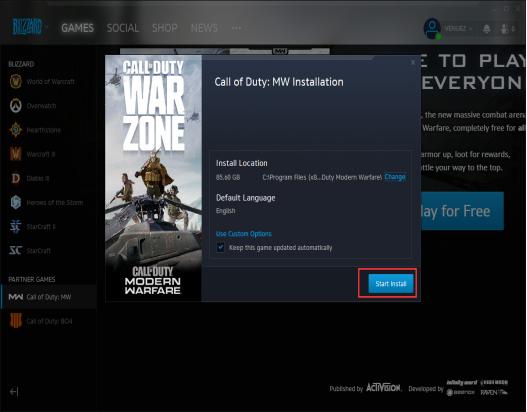The height and width of the screenshot is (412, 527).
Task: Expand the account profile dropdown
Action: pos(458,29)
